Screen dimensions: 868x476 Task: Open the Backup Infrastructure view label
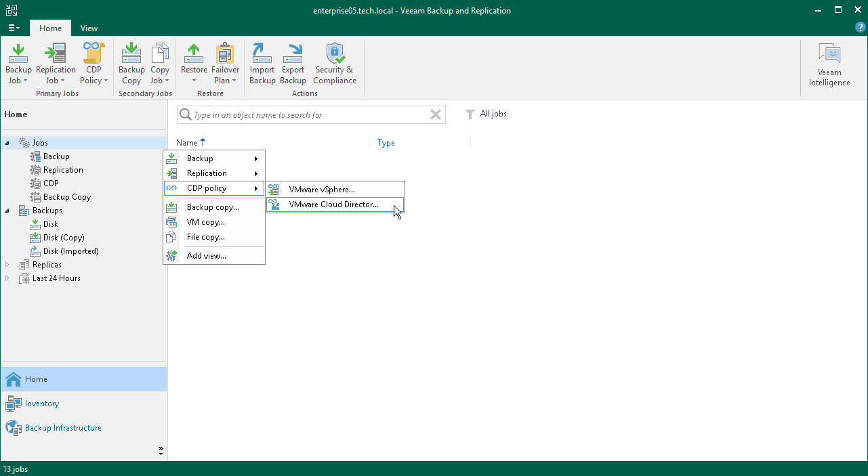tap(63, 428)
